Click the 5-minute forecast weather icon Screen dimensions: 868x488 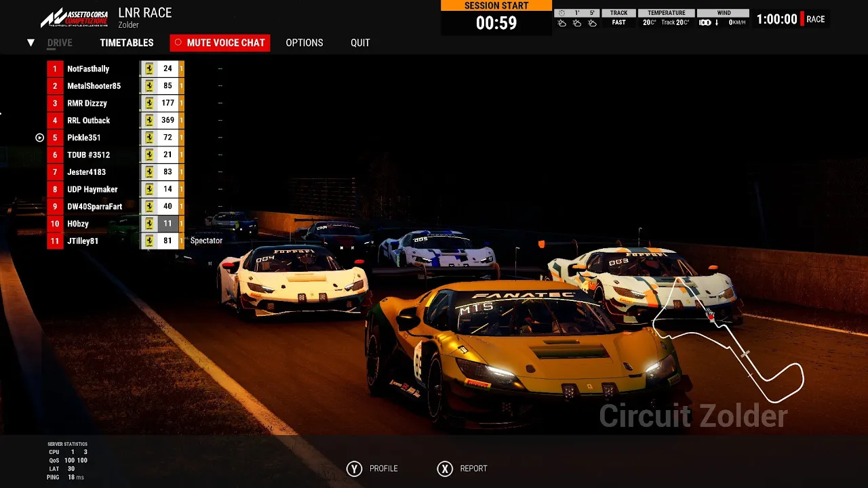click(592, 23)
